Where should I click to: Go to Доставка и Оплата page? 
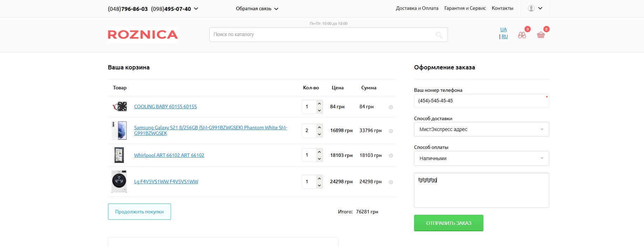tap(417, 8)
